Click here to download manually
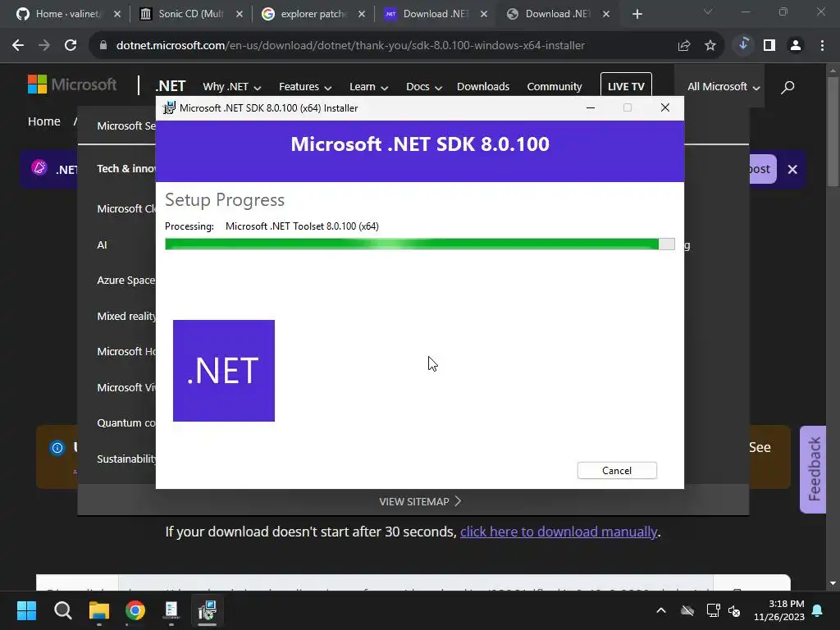The height and width of the screenshot is (630, 840). click(558, 532)
